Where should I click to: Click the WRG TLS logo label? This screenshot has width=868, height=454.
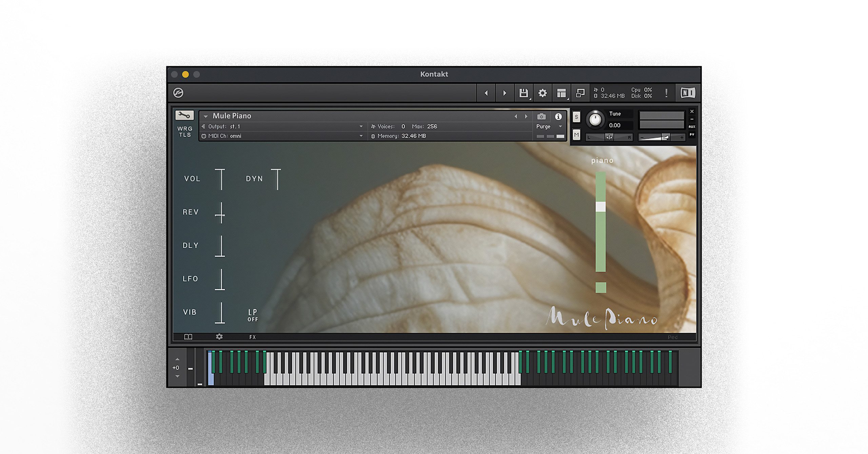pos(185,131)
